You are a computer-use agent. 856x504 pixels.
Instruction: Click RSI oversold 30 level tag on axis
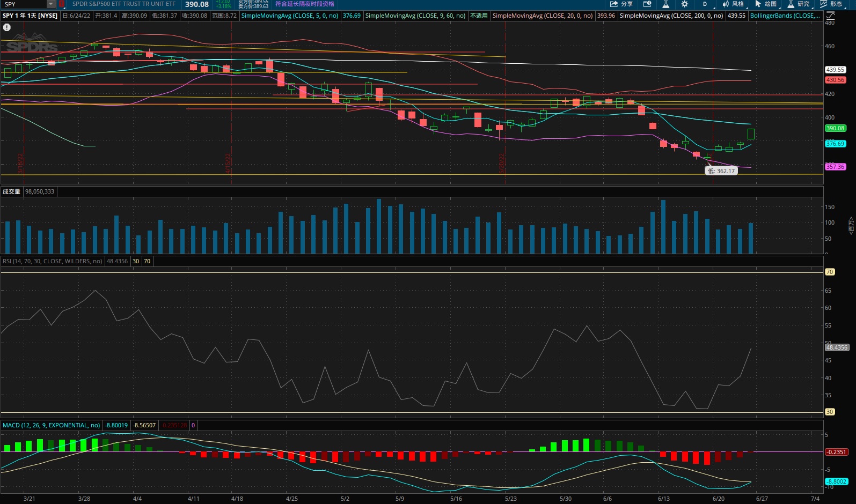(x=830, y=412)
